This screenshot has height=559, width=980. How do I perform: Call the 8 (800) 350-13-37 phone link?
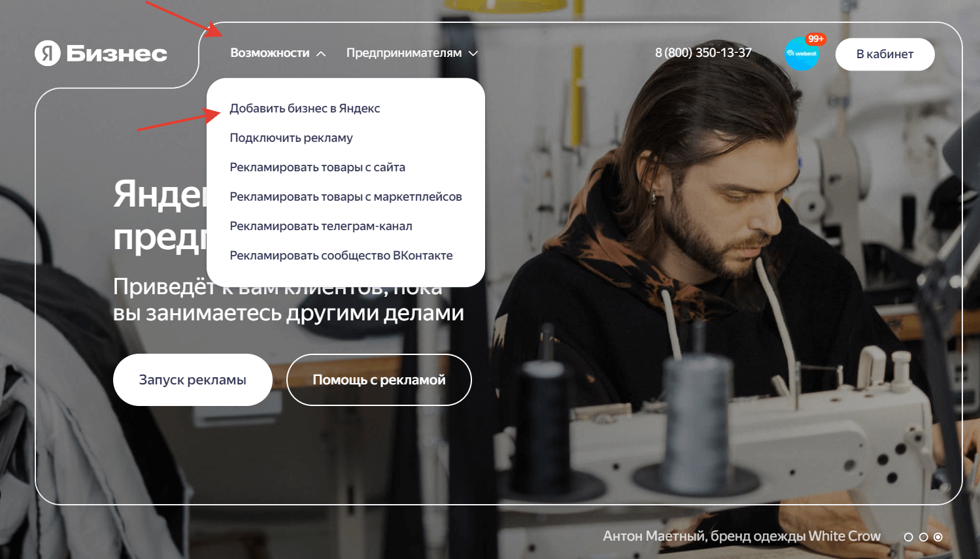click(x=703, y=53)
